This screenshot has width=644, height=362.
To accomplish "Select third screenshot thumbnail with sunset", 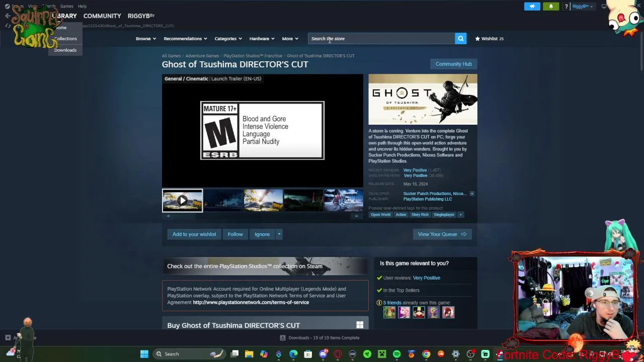I will pyautogui.click(x=263, y=201).
